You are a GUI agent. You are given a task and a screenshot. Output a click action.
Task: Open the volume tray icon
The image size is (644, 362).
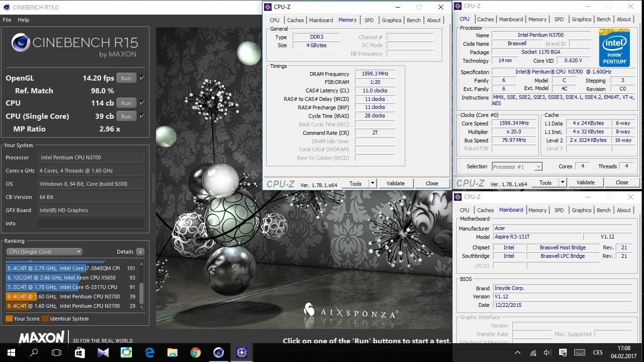point(547,353)
